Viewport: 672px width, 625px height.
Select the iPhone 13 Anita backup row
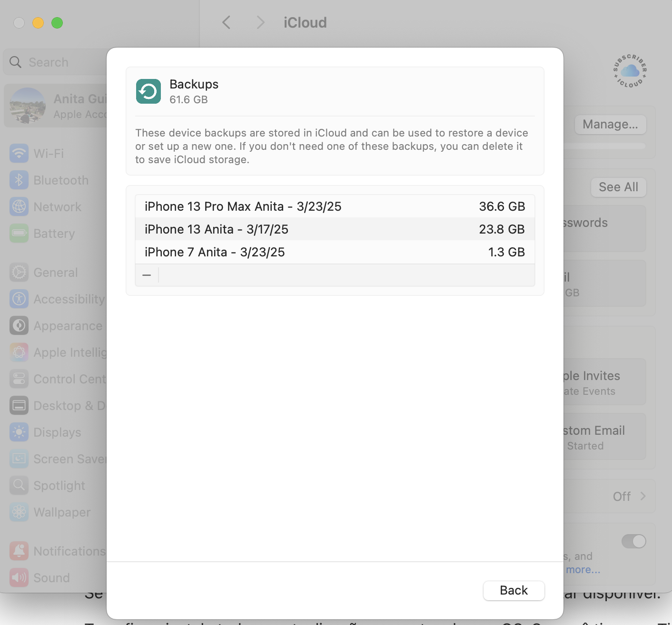point(335,229)
